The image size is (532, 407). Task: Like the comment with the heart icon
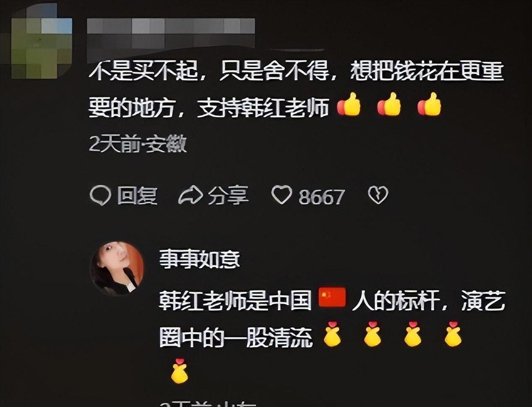click(x=282, y=195)
